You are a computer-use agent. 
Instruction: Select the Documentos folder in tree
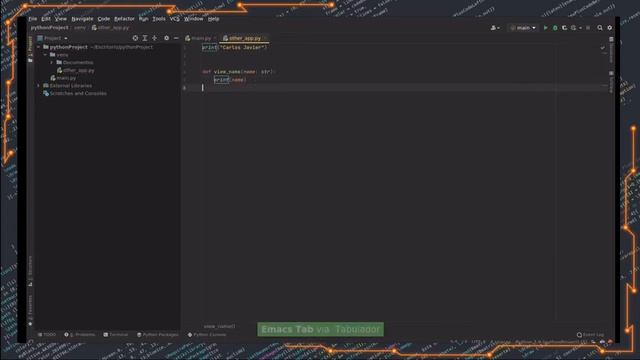75,62
